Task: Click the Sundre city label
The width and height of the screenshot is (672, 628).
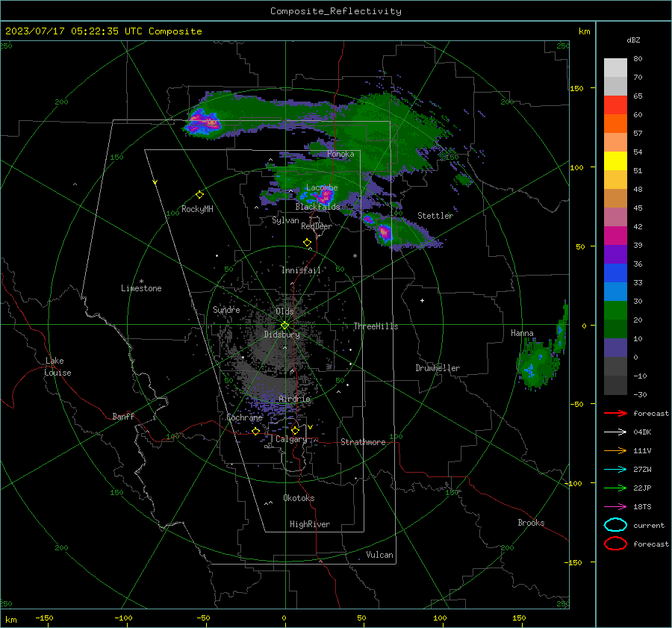Action: (226, 309)
